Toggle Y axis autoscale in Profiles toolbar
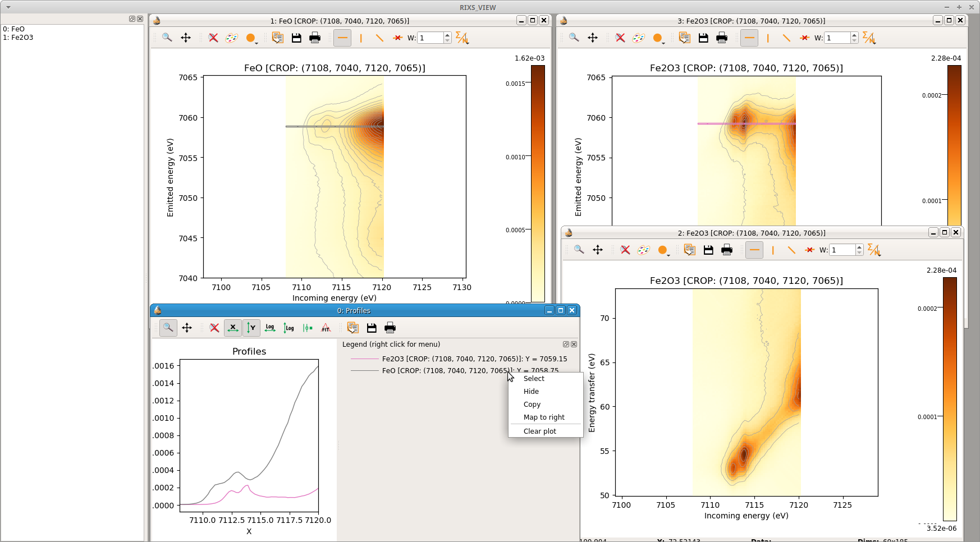Viewport: 980px width, 542px height. [x=251, y=328]
